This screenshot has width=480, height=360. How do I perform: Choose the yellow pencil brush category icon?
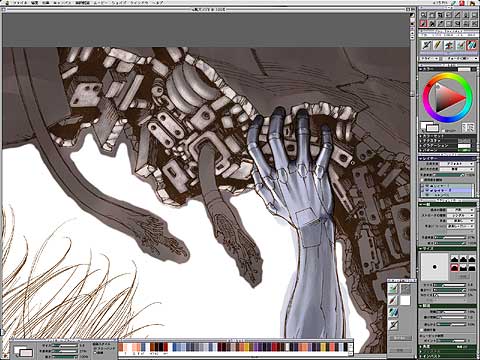pyautogui.click(x=438, y=45)
